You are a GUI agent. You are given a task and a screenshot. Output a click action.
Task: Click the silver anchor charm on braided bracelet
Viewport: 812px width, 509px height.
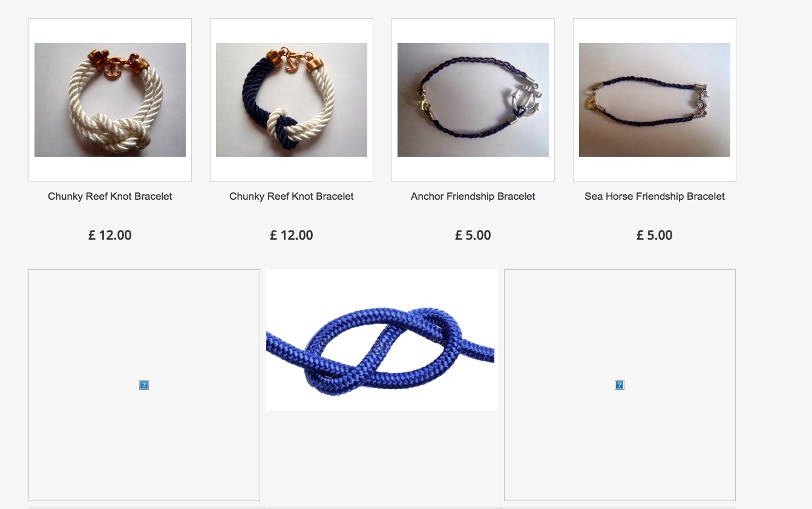[x=522, y=100]
